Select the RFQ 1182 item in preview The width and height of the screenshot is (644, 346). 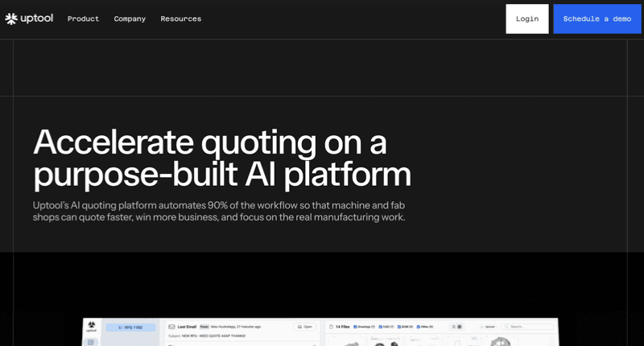tap(130, 327)
